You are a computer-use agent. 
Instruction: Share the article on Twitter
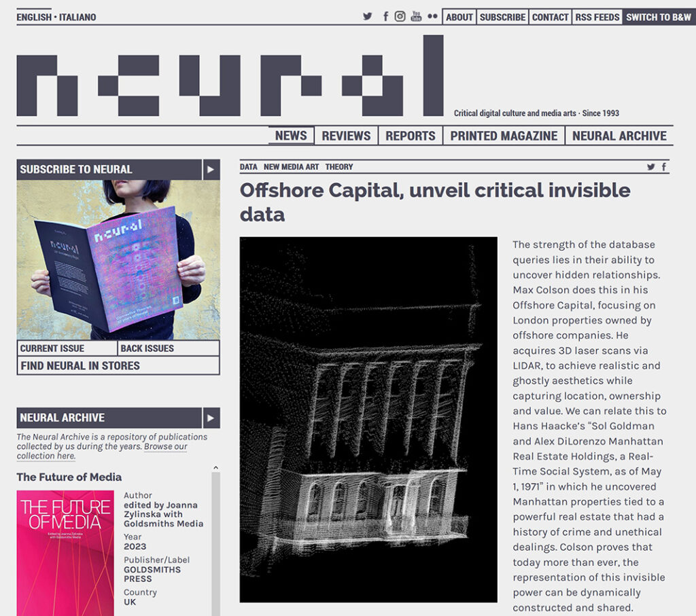[x=650, y=167]
